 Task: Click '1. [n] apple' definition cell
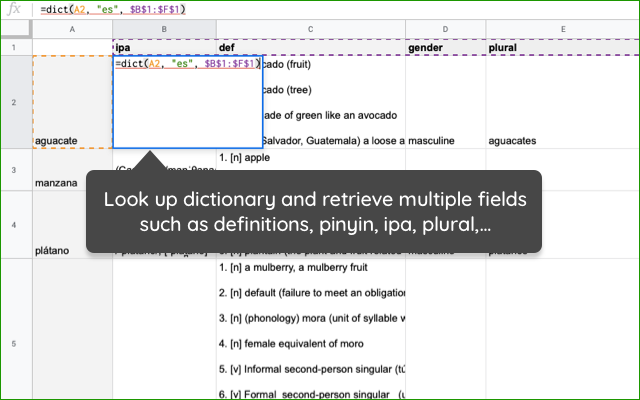click(x=244, y=158)
